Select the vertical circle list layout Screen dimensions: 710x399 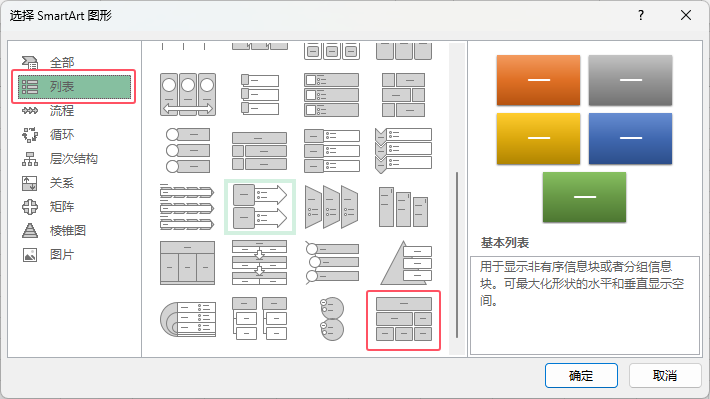(x=187, y=150)
